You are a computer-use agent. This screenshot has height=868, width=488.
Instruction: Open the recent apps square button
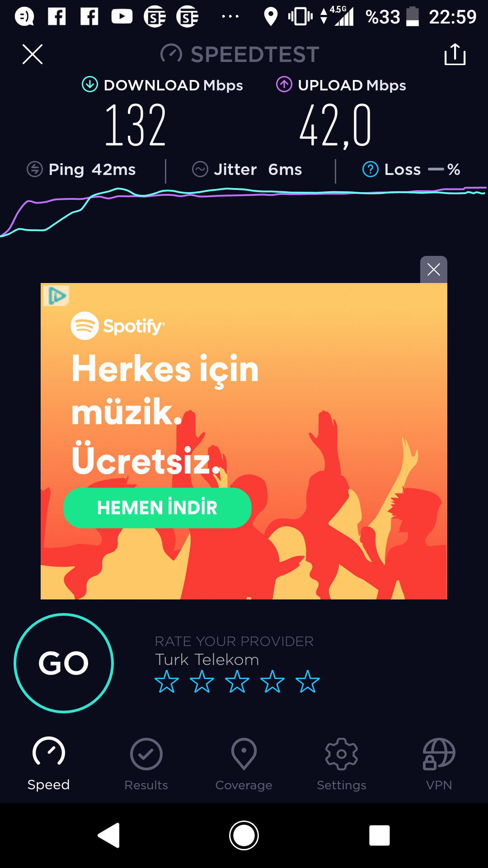[x=380, y=835]
